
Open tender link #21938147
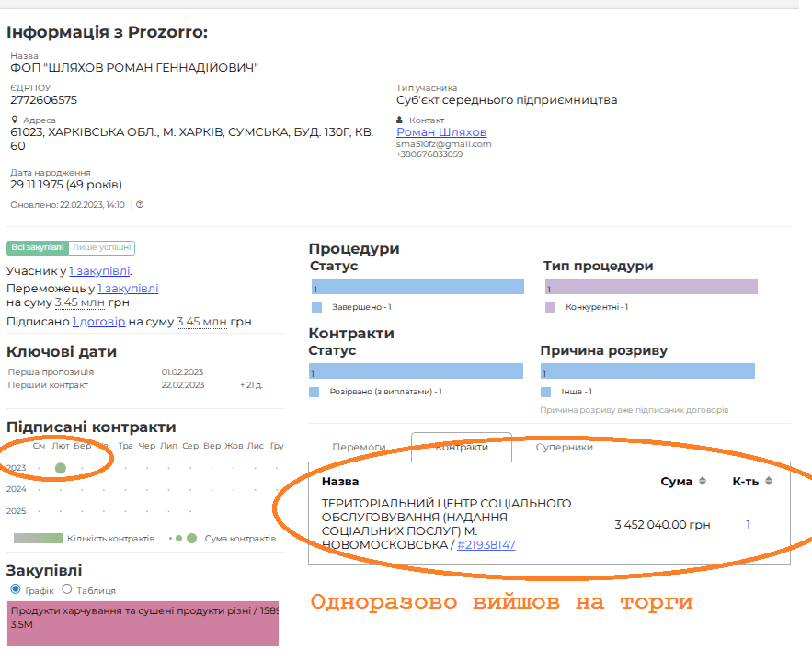(x=486, y=545)
